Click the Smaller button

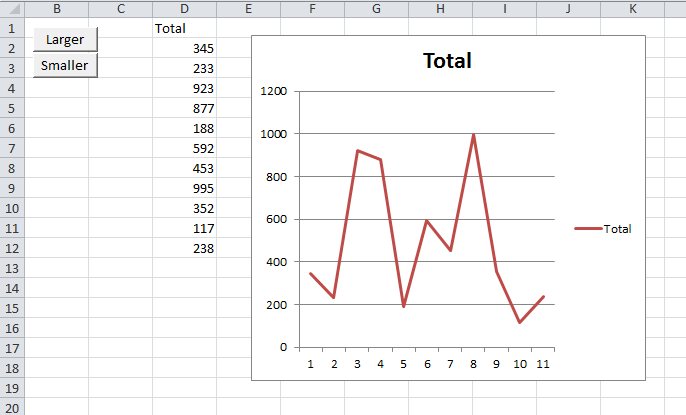[x=65, y=66]
